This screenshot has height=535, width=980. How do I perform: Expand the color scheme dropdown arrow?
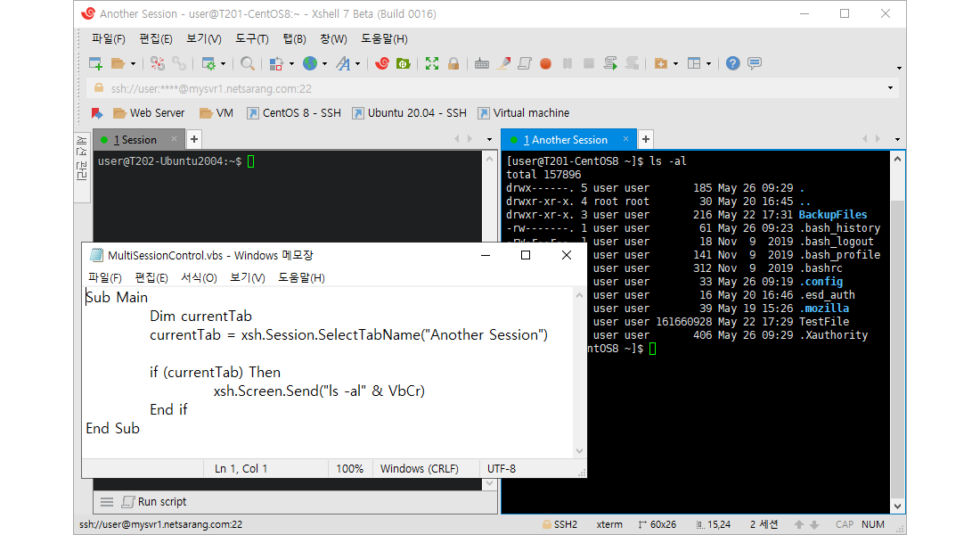coord(291,64)
